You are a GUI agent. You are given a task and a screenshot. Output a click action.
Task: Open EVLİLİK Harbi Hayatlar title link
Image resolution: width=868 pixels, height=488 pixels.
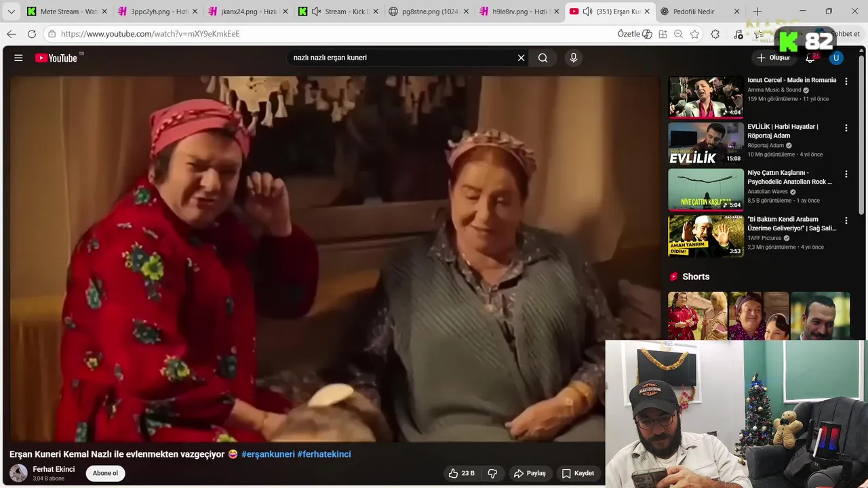coord(783,131)
